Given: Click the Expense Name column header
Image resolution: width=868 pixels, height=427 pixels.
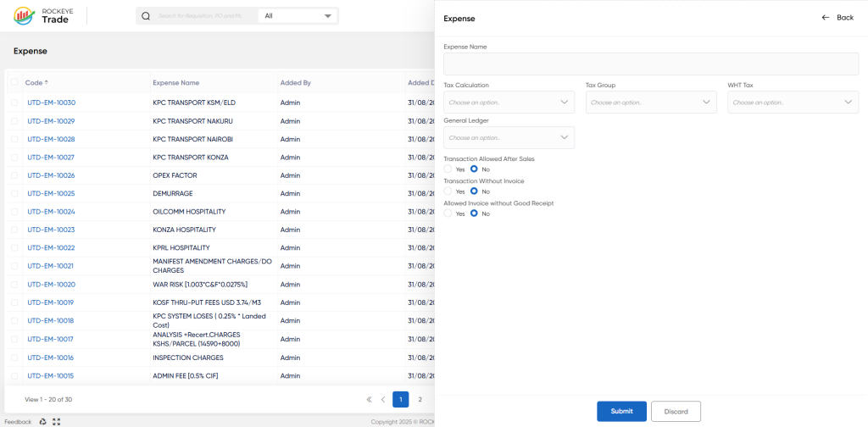Looking at the screenshot, I should tap(176, 82).
